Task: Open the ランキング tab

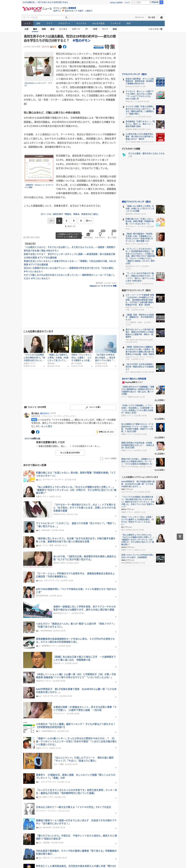Action: 115,23
